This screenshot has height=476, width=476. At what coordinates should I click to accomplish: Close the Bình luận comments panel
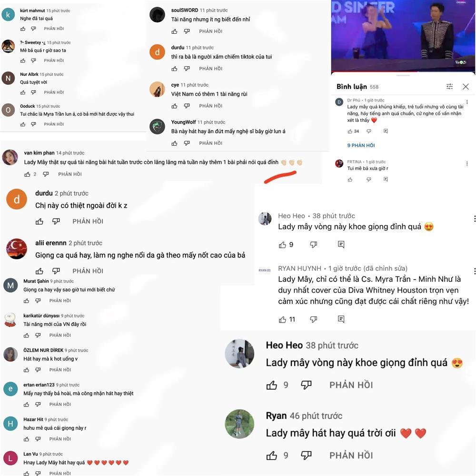(466, 87)
